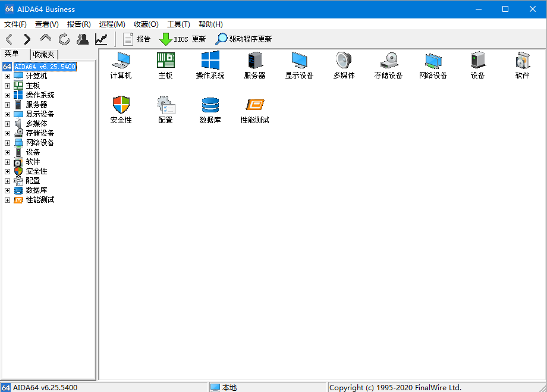Expand the 安全性 tree node
Viewport: 547px width, 392px height.
(7, 171)
